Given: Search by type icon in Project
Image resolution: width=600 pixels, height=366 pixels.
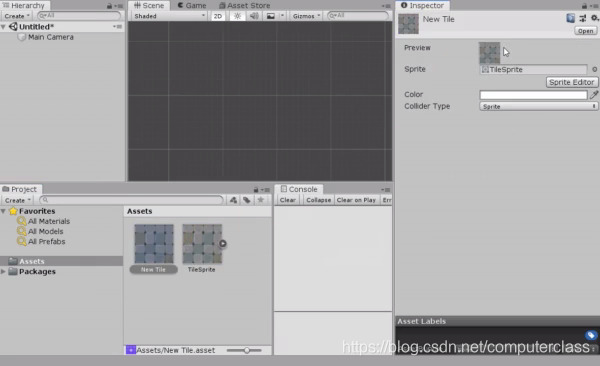Looking at the screenshot, I should click(233, 200).
